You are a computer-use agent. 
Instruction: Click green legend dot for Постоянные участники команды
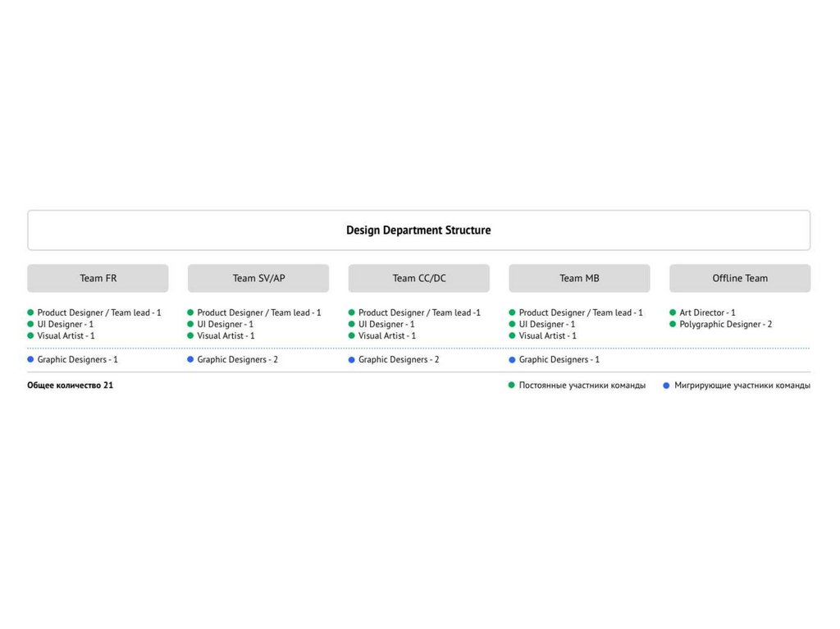(512, 385)
